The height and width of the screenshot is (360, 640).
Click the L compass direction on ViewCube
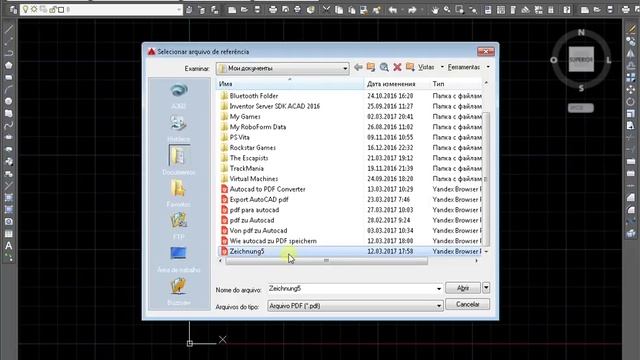(609, 60)
